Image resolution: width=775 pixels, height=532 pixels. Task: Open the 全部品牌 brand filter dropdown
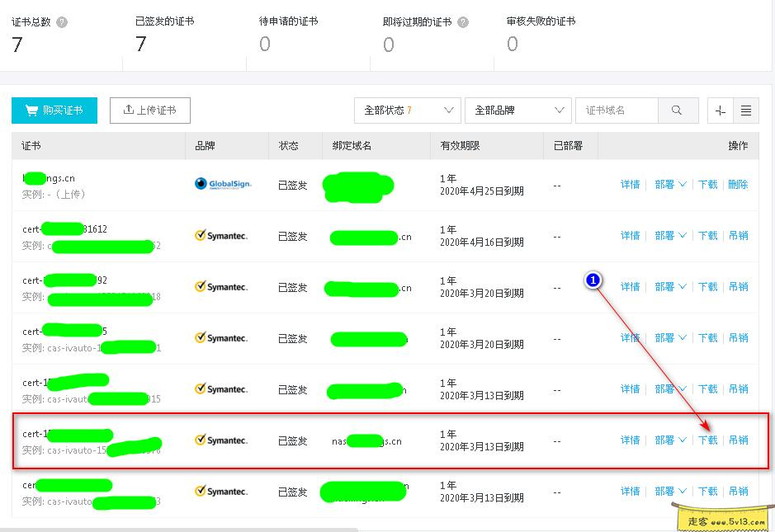(517, 110)
